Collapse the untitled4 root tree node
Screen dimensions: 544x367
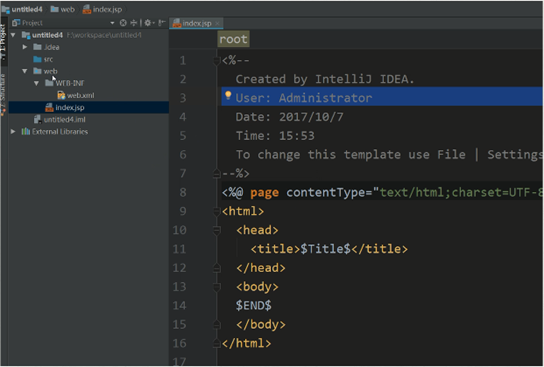pyautogui.click(x=13, y=35)
